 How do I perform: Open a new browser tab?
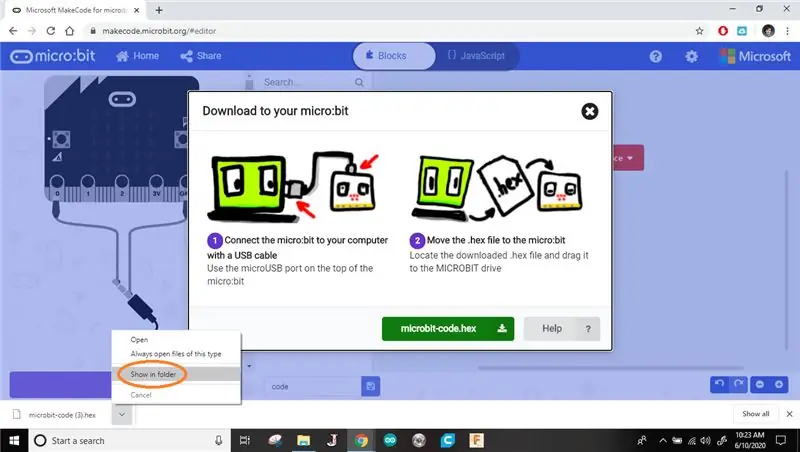click(159, 10)
